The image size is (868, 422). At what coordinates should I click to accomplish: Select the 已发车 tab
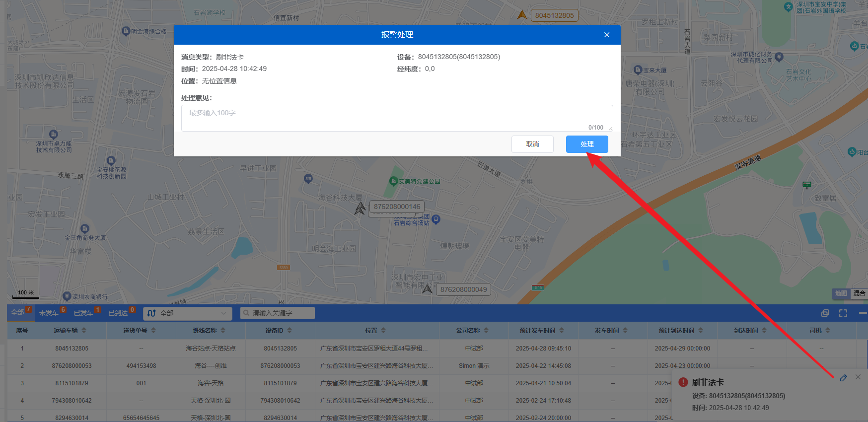click(83, 313)
